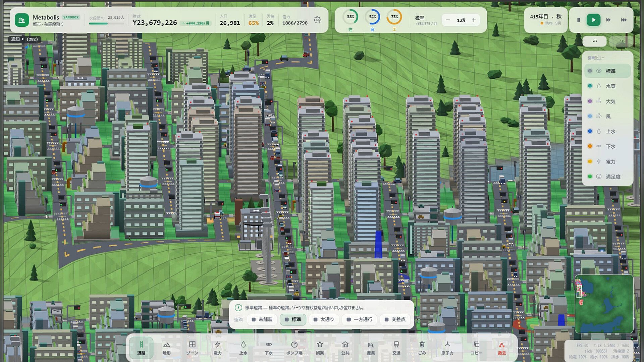Image resolution: width=644 pixels, height=362 pixels.
Task: Open the 地形 terrain tool
Action: [166, 348]
